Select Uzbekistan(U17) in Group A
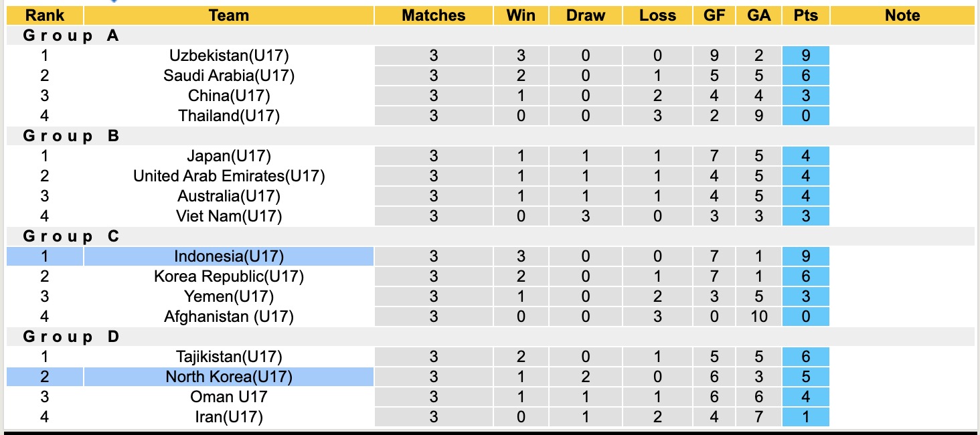This screenshot has width=980, height=435. [x=229, y=56]
